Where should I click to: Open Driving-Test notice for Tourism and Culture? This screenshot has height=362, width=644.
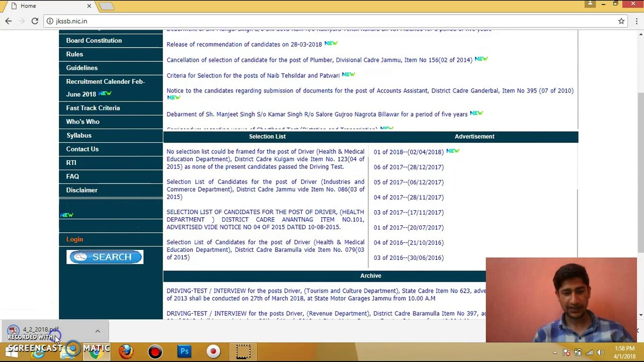pyautogui.click(x=326, y=295)
